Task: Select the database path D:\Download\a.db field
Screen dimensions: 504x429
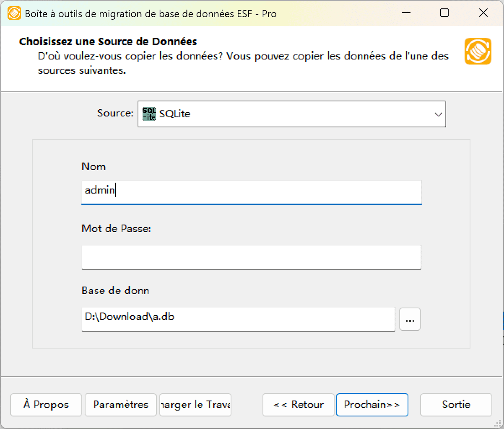Action: pos(238,319)
